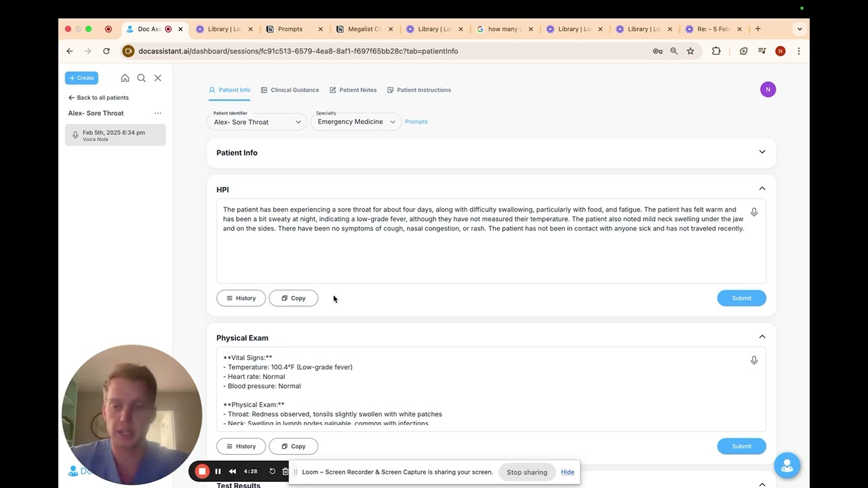Hide the Loom sharing banner
Viewport: 868px width, 488px height.
(568, 472)
